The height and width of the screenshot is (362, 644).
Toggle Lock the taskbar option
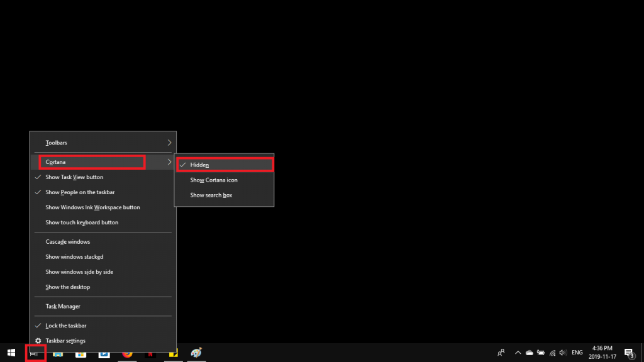point(103,326)
